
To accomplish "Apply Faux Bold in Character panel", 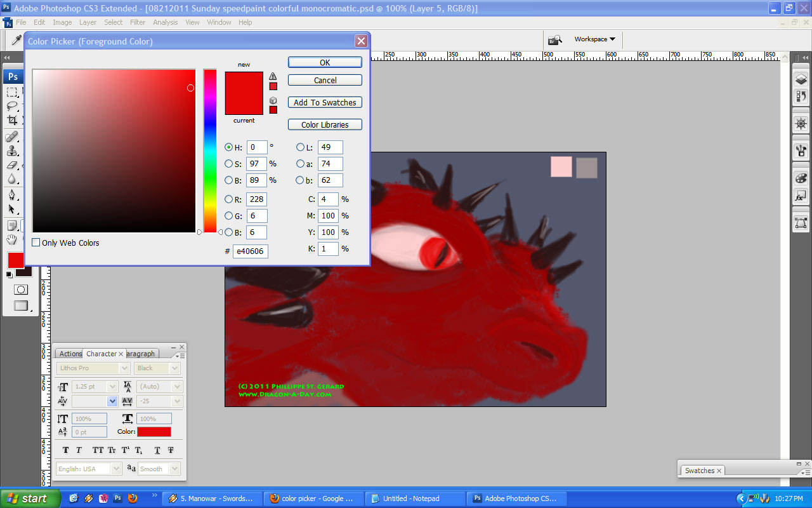I will point(65,450).
